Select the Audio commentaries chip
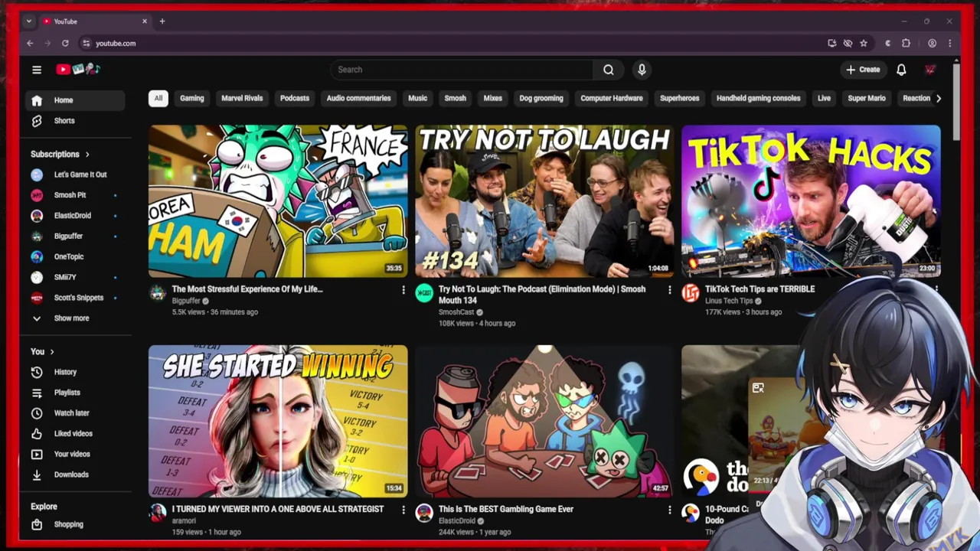 [358, 98]
